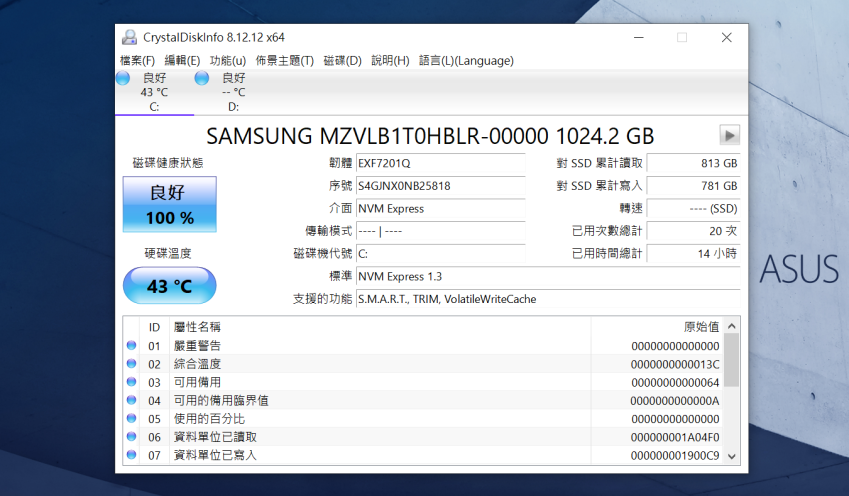Click raw value 0000000000013C

(675, 364)
